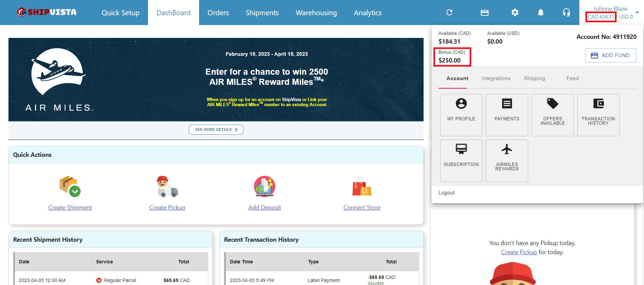Open the Payments tile
Image resolution: width=644 pixels, height=285 pixels.
[x=507, y=115]
